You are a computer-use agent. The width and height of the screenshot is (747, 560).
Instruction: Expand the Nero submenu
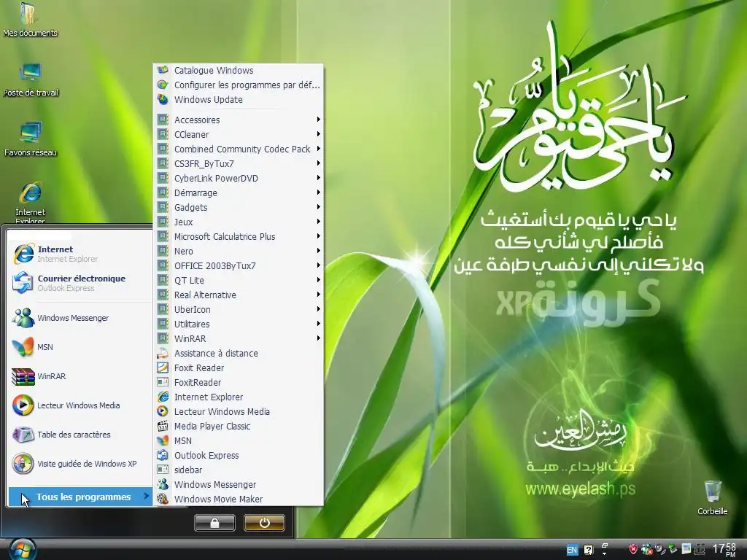tap(239, 251)
